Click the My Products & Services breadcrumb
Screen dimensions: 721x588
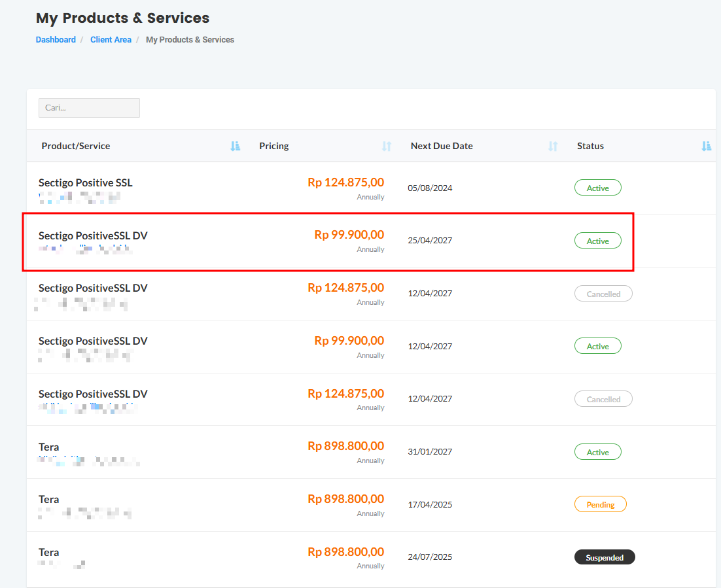coord(190,39)
